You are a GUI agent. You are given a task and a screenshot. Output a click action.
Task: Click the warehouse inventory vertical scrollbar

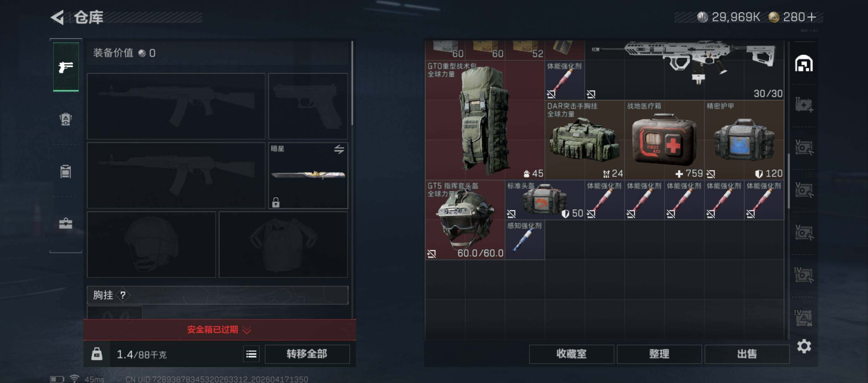click(789, 181)
